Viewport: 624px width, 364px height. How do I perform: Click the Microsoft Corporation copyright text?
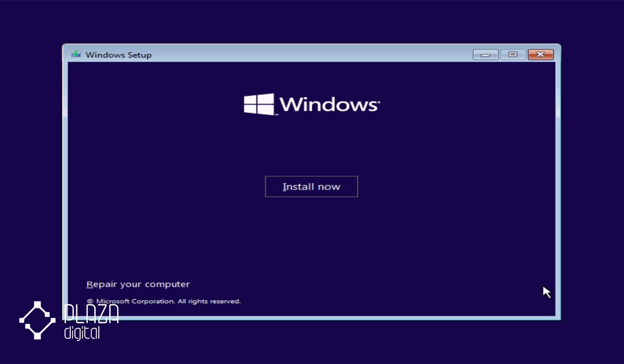point(163,301)
